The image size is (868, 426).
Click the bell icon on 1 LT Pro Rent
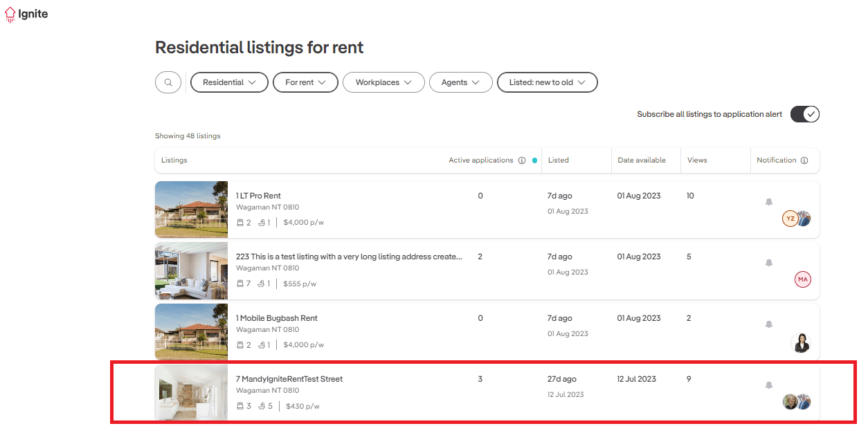point(768,202)
